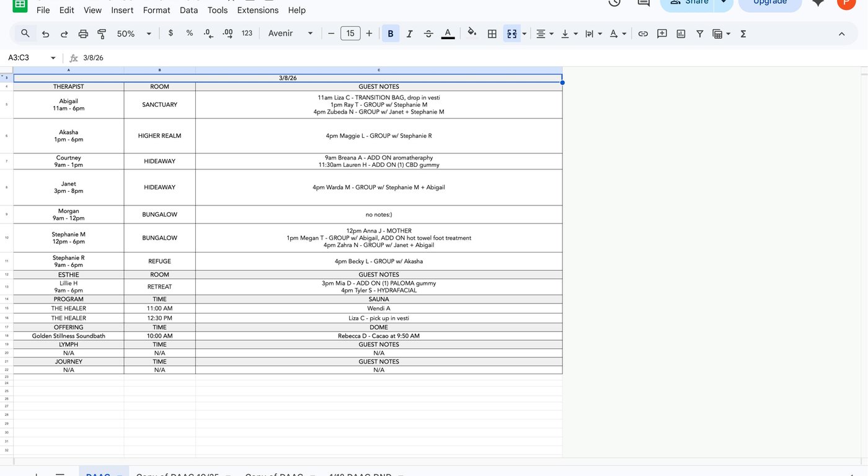Apply a filter using the filter icon
This screenshot has width=868, height=476.
(x=699, y=34)
